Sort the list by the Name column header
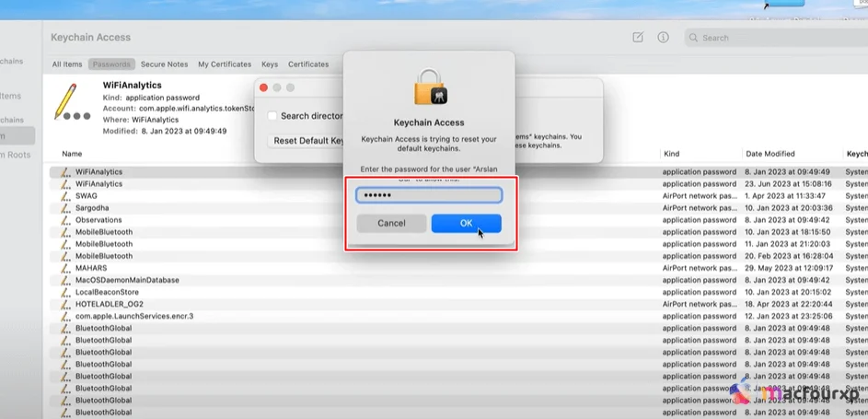The width and height of the screenshot is (868, 419). (72, 154)
